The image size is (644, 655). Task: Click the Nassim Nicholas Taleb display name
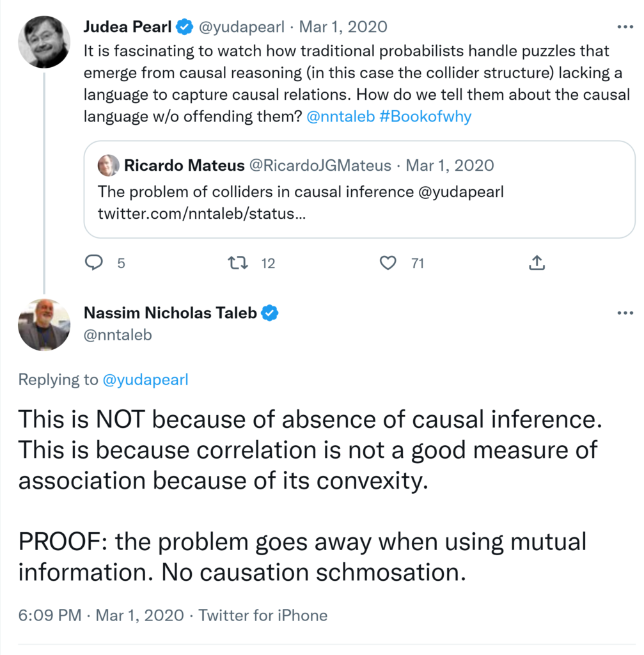(170, 313)
